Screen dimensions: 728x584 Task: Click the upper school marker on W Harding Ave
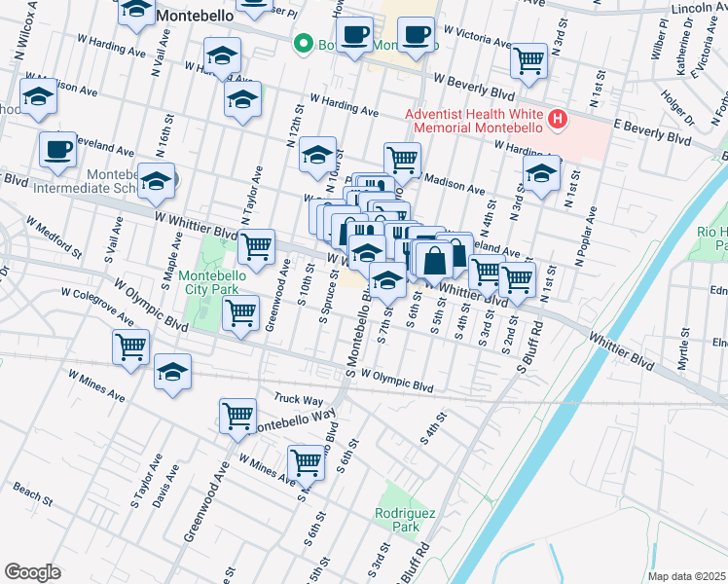click(x=223, y=59)
